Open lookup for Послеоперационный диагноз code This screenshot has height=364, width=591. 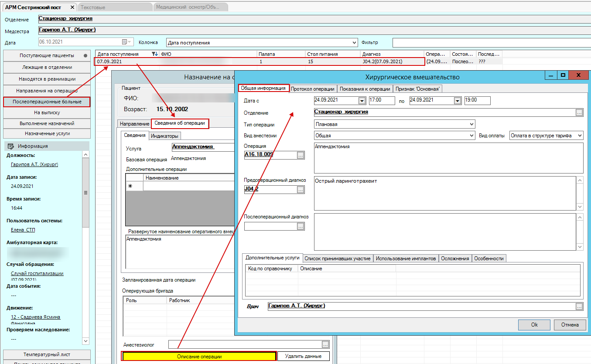[x=300, y=226]
